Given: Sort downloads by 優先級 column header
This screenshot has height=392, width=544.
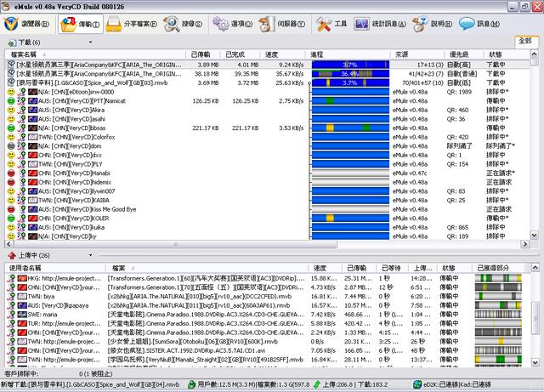Looking at the screenshot, I should pyautogui.click(x=462, y=54).
